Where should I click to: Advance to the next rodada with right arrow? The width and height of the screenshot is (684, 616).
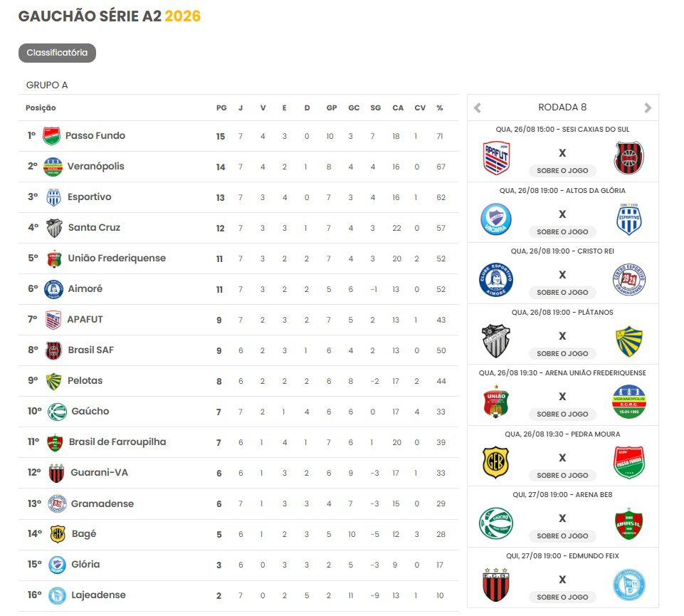tap(648, 108)
